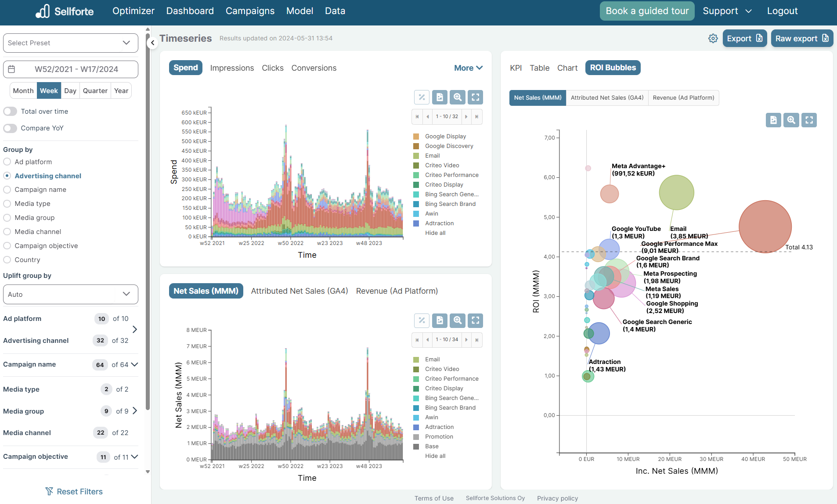The image size is (837, 504).
Task: Toggle Promotion legend swatch in Net Sales
Action: (x=416, y=437)
